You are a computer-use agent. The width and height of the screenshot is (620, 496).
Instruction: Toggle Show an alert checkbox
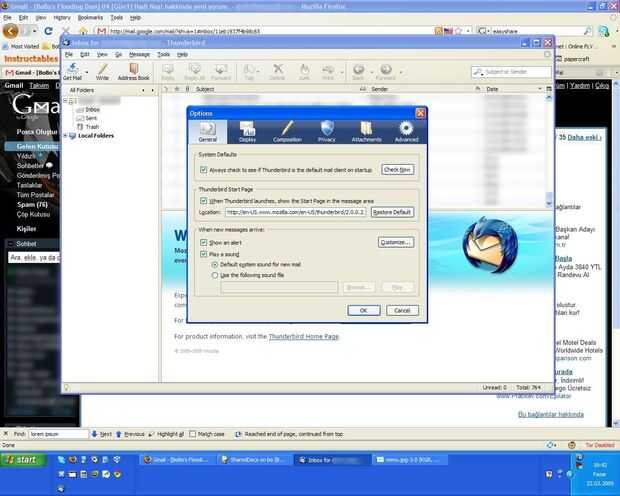point(204,242)
